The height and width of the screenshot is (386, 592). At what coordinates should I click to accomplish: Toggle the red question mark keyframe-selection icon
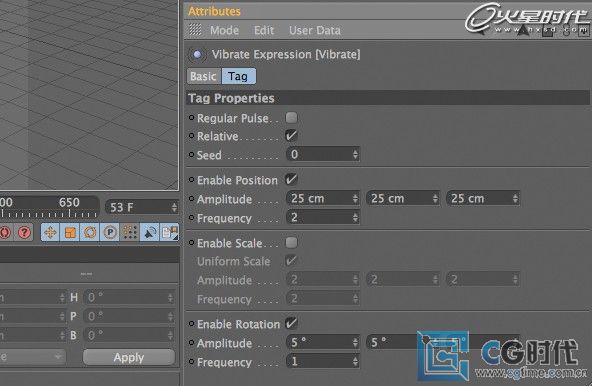pos(24,232)
